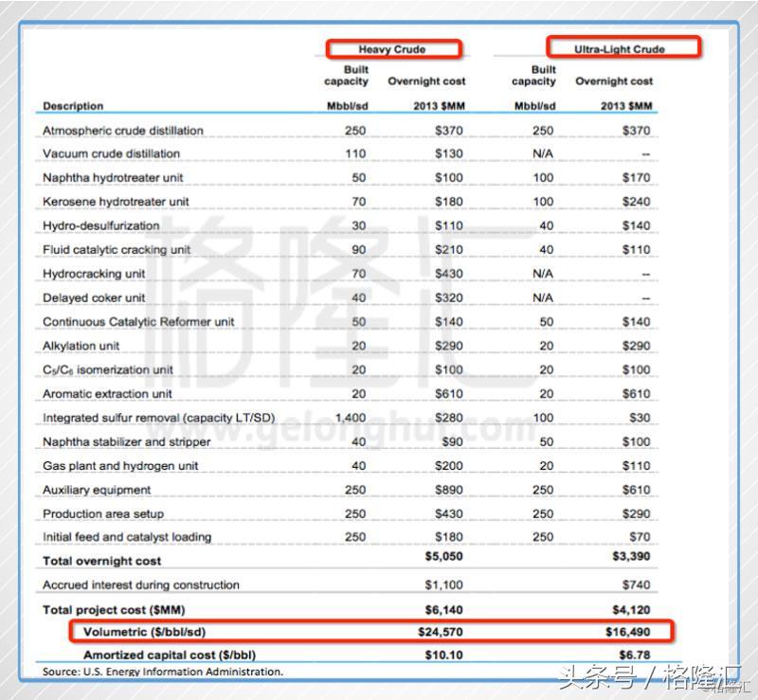The image size is (758, 700).
Task: Click the "$890" auxiliary equipment cost cell
Action: 448,491
